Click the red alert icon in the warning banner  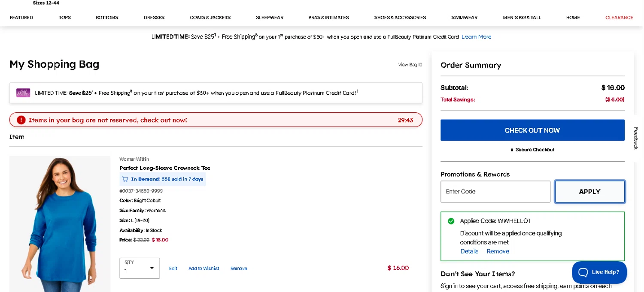21,120
